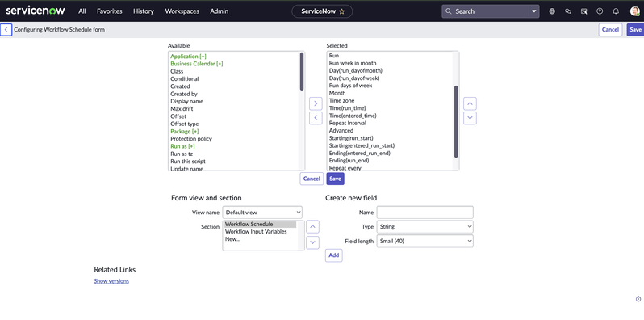Expand the Application [+] reference field
Screen dimensions: 644x320
pos(189,57)
